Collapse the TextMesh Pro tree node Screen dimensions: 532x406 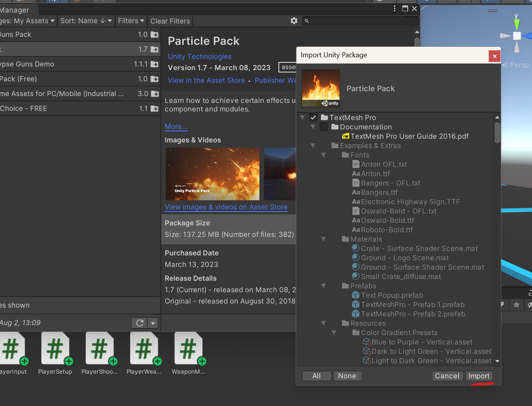(x=303, y=117)
